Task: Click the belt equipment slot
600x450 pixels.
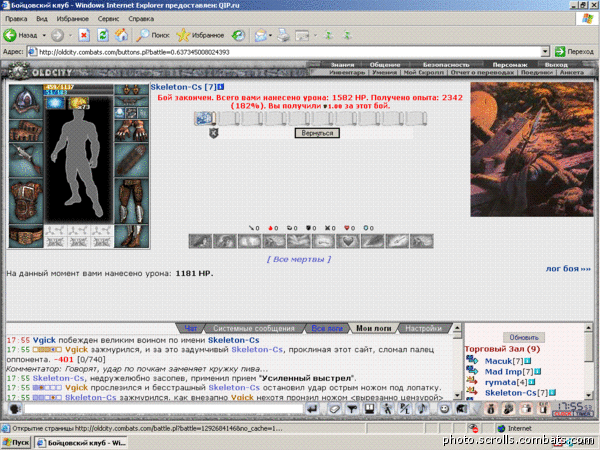Action: (x=26, y=236)
